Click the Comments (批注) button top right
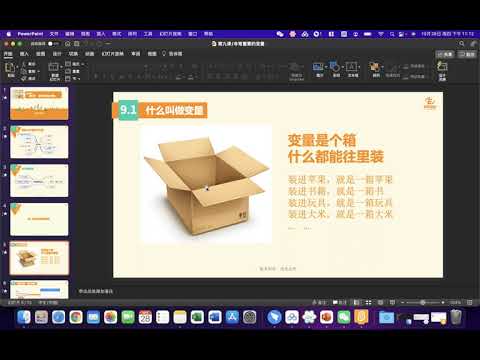The image size is (480, 360). 467,54
